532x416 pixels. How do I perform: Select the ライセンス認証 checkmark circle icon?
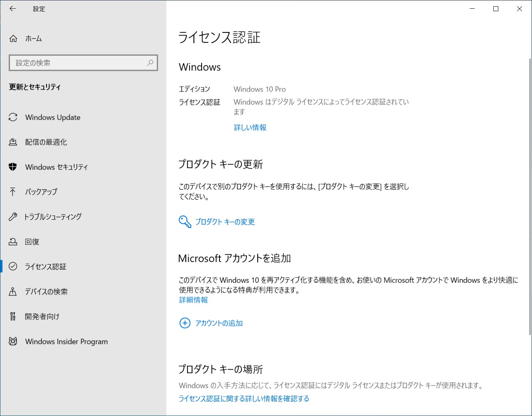pyautogui.click(x=13, y=267)
